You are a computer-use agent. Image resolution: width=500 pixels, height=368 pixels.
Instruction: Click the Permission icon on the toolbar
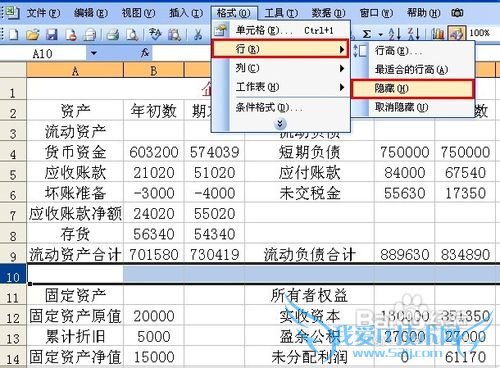click(71, 34)
